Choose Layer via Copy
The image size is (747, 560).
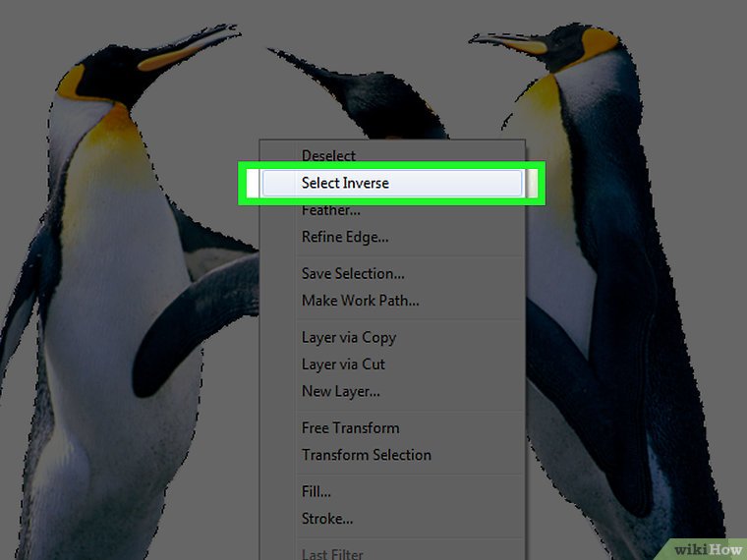[348, 337]
